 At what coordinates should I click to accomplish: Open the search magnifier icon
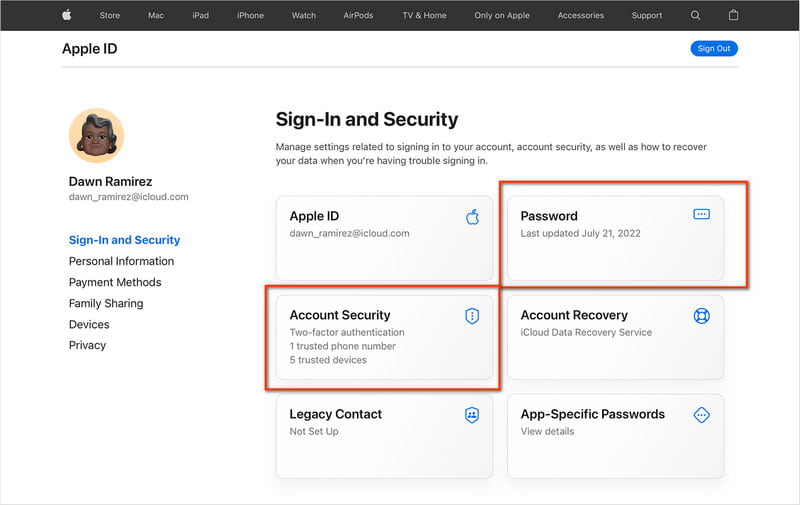coord(695,15)
